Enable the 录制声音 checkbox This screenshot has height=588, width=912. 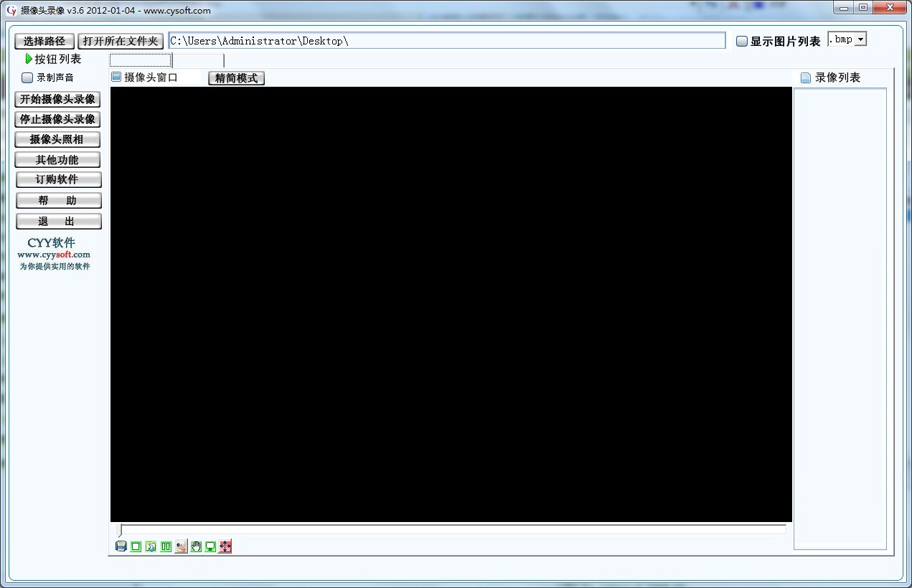[28, 77]
